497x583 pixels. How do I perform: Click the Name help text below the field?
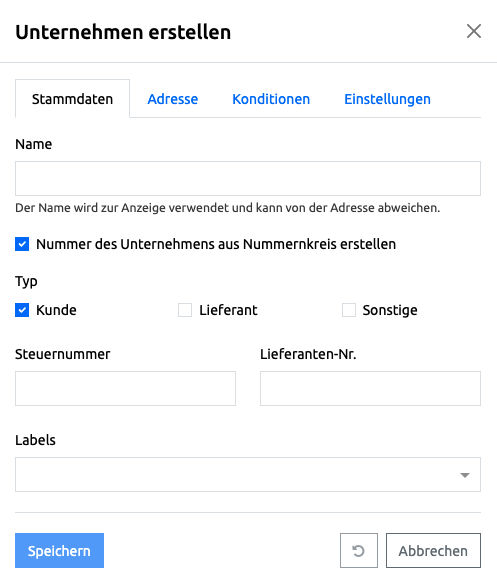pos(227,207)
